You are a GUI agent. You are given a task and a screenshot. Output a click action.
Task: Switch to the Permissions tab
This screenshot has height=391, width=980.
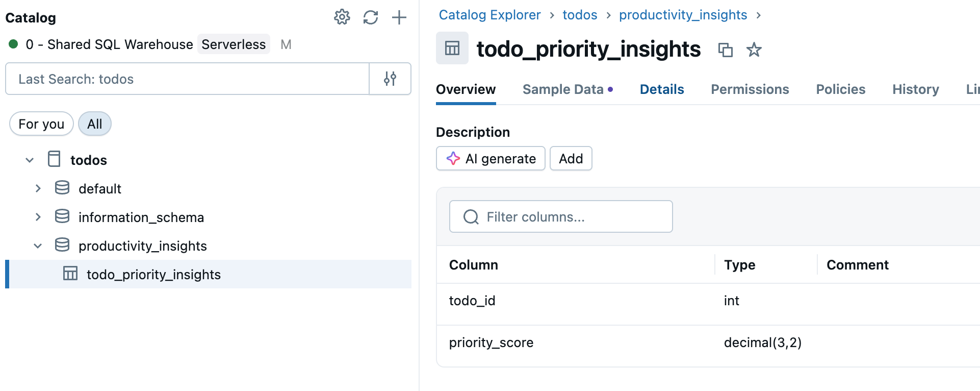(750, 89)
